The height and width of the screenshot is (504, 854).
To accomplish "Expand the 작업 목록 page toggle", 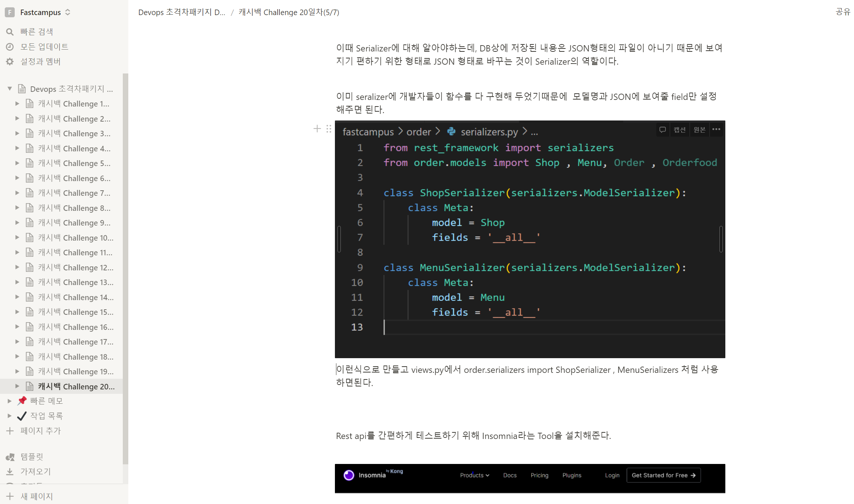I will coord(10,416).
